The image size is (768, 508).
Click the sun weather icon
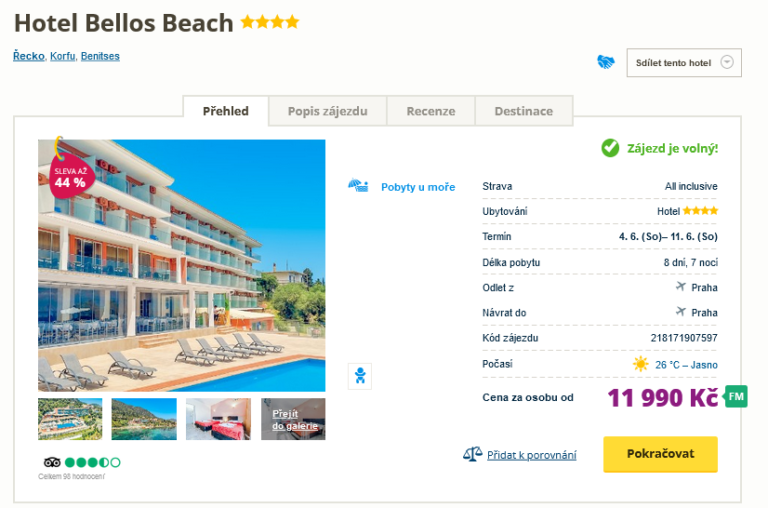tap(641, 364)
